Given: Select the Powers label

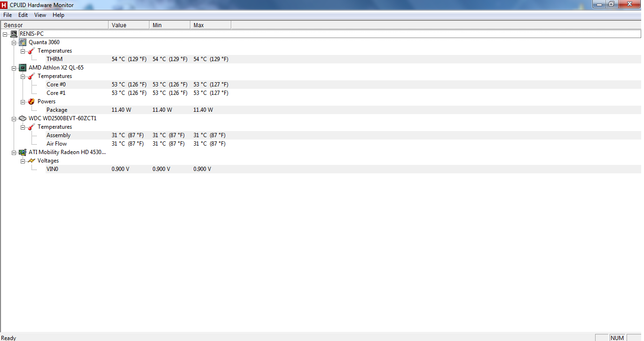Looking at the screenshot, I should tap(47, 101).
